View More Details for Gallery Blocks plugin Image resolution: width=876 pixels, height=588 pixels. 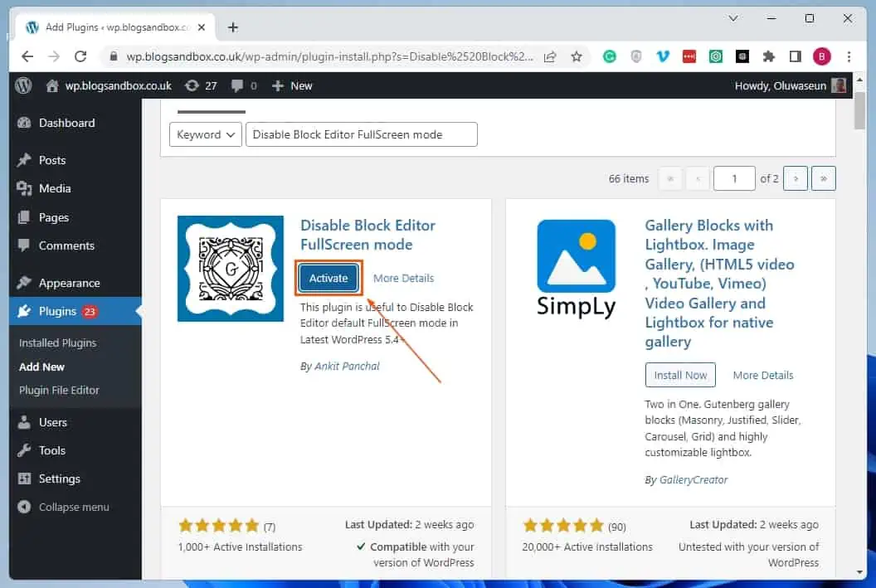[x=763, y=375]
